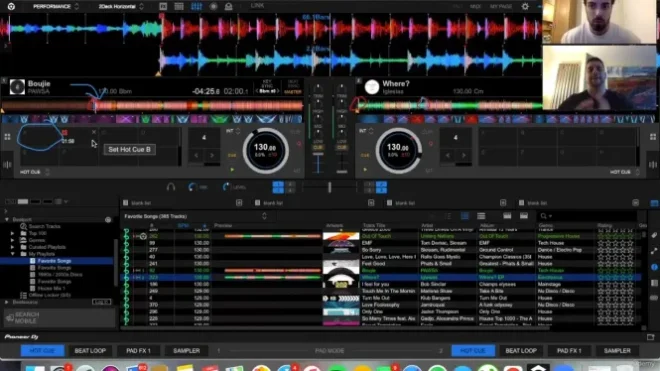Image resolution: width=660 pixels, height=371 pixels.
Task: Play deck 1
Action: pyautogui.click(x=232, y=170)
